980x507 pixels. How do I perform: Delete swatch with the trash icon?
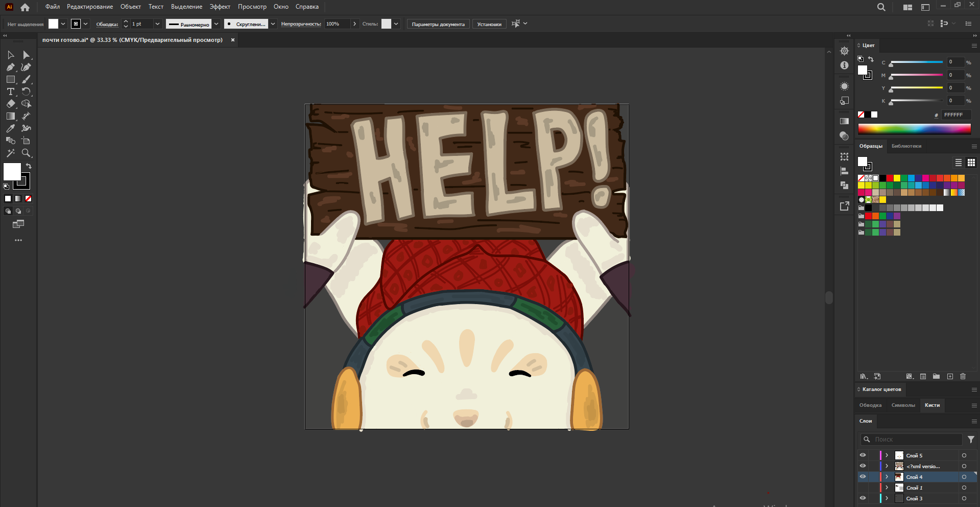[963, 376]
